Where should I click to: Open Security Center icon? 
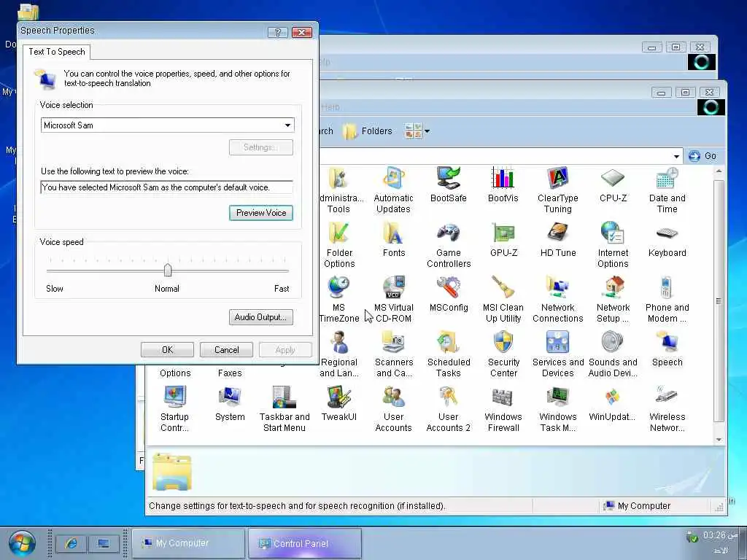point(503,354)
